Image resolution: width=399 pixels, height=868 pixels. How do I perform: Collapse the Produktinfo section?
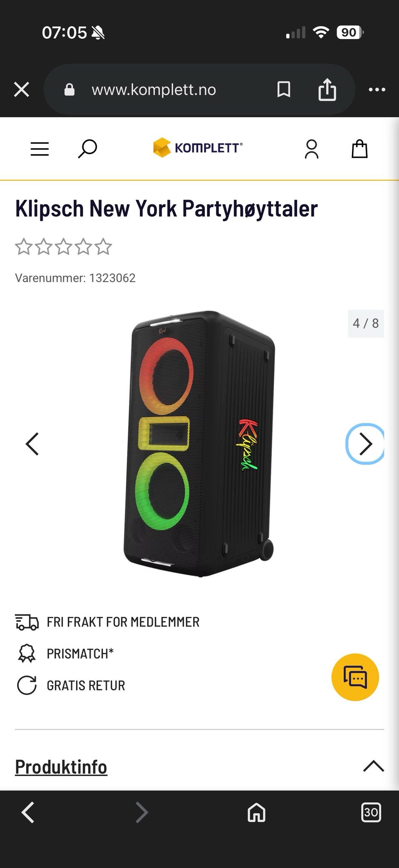373,766
